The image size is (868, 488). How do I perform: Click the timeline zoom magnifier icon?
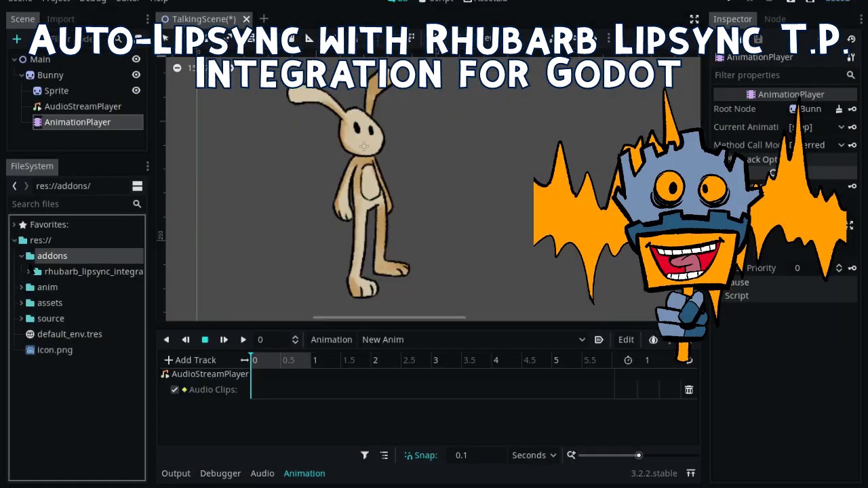pos(571,455)
